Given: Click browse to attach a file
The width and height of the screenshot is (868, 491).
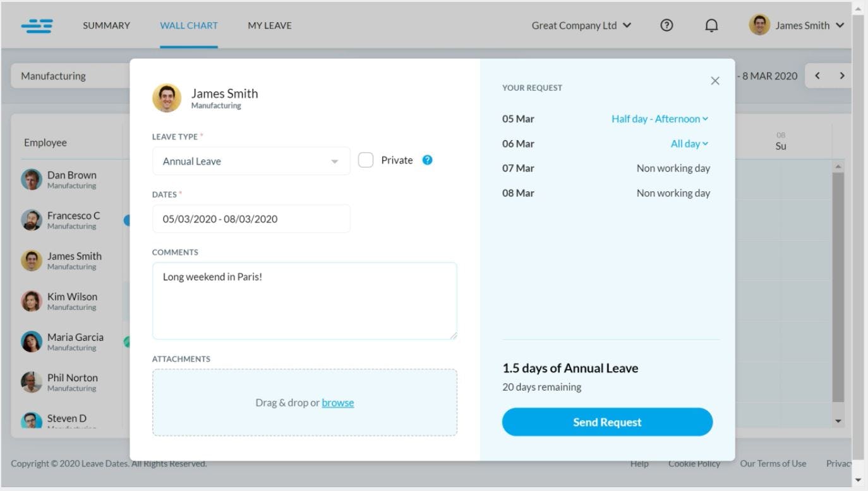Looking at the screenshot, I should pos(337,402).
